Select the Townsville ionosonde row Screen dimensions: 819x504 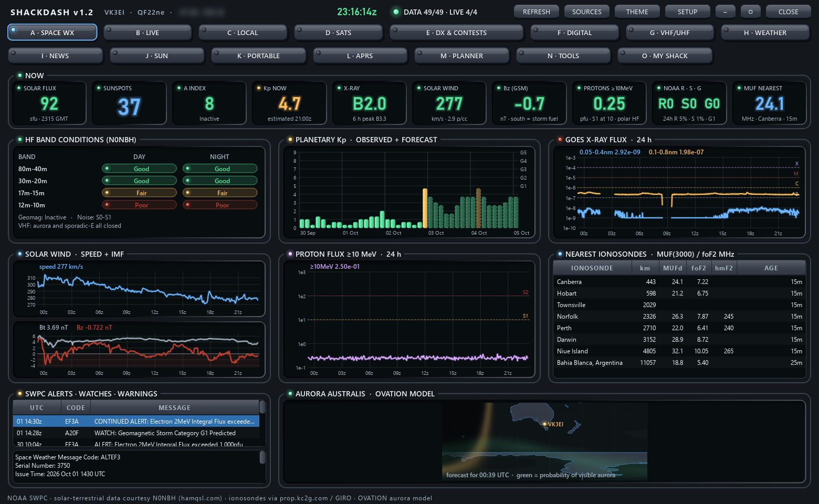(679, 305)
